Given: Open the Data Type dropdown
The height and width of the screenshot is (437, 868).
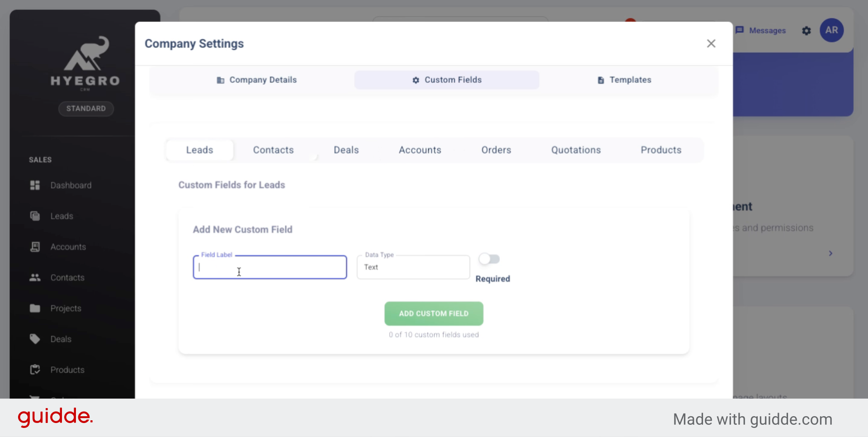Looking at the screenshot, I should tap(413, 267).
